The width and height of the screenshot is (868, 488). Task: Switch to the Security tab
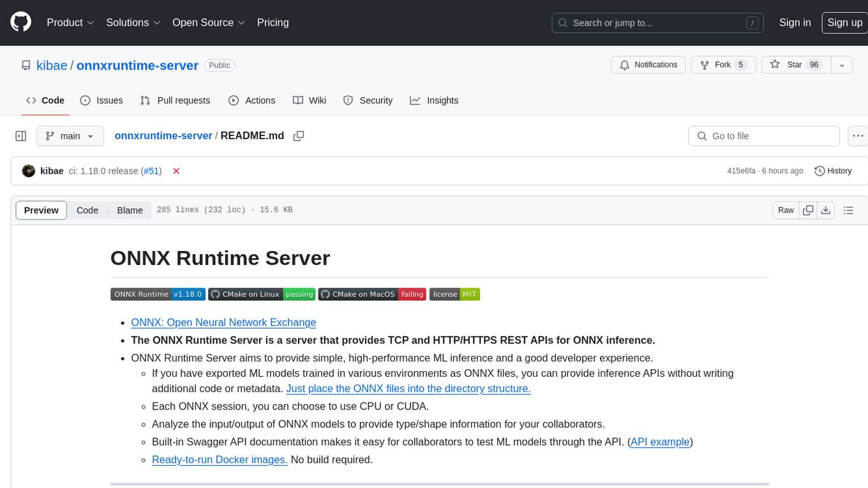click(368, 100)
